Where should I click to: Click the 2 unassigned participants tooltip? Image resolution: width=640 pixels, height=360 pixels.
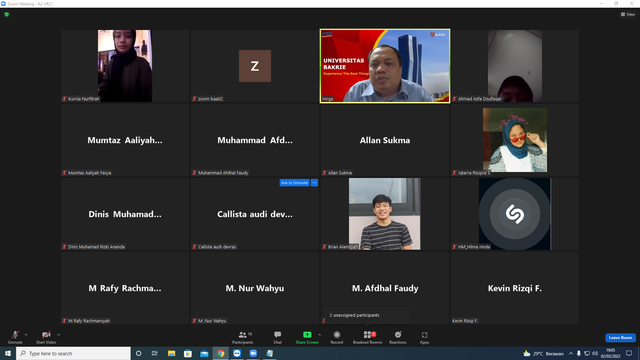click(x=367, y=315)
